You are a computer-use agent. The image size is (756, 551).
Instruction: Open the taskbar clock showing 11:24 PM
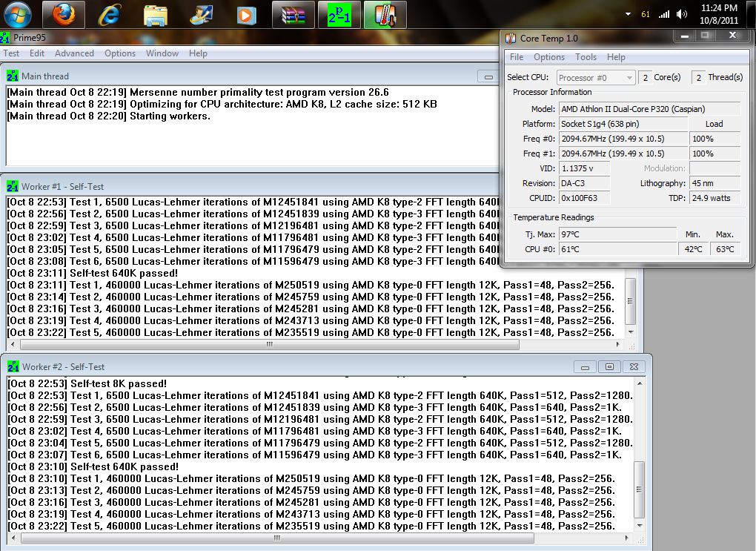coord(719,14)
